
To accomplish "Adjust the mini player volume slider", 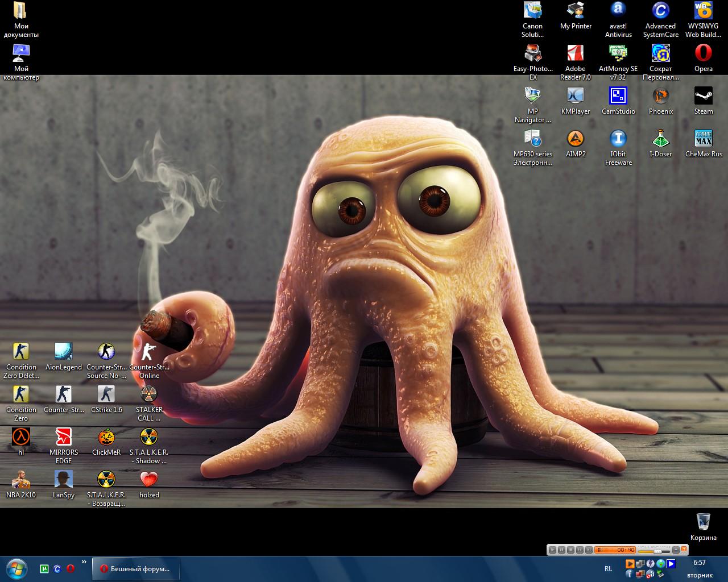I will 657,551.
